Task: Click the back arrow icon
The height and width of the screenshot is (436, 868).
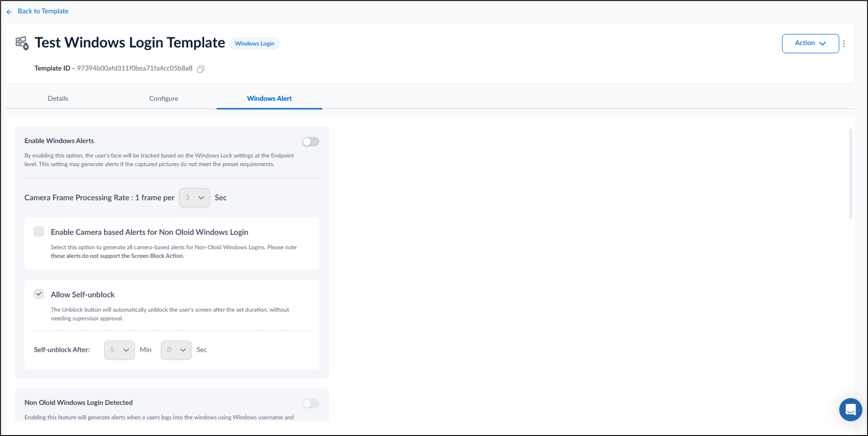Action: pos(9,12)
